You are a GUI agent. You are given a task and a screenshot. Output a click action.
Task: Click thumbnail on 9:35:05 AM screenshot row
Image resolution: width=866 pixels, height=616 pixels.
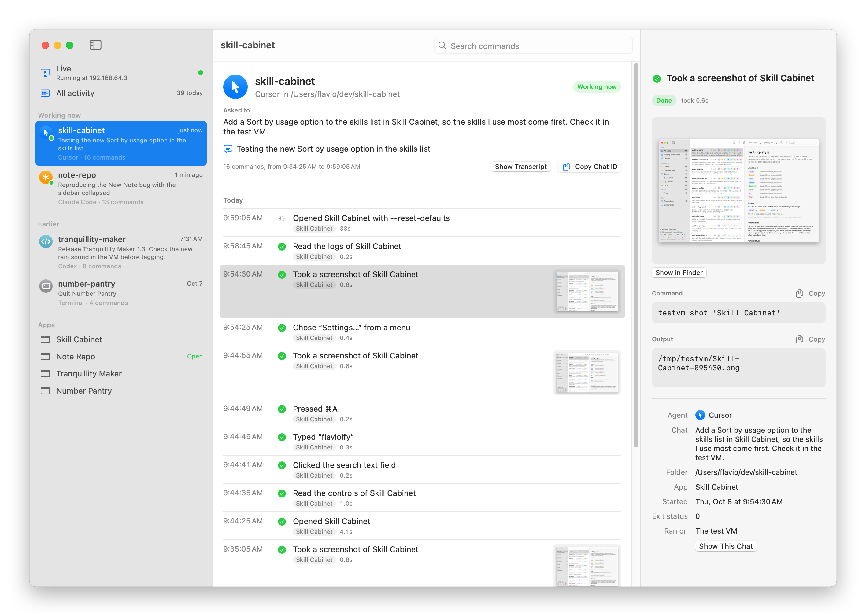pos(587,566)
